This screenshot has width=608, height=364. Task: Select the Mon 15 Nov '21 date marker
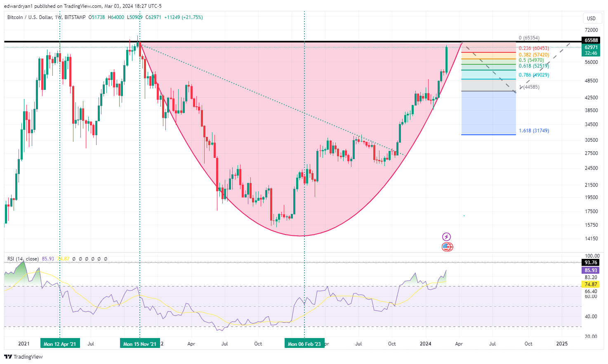click(140, 344)
